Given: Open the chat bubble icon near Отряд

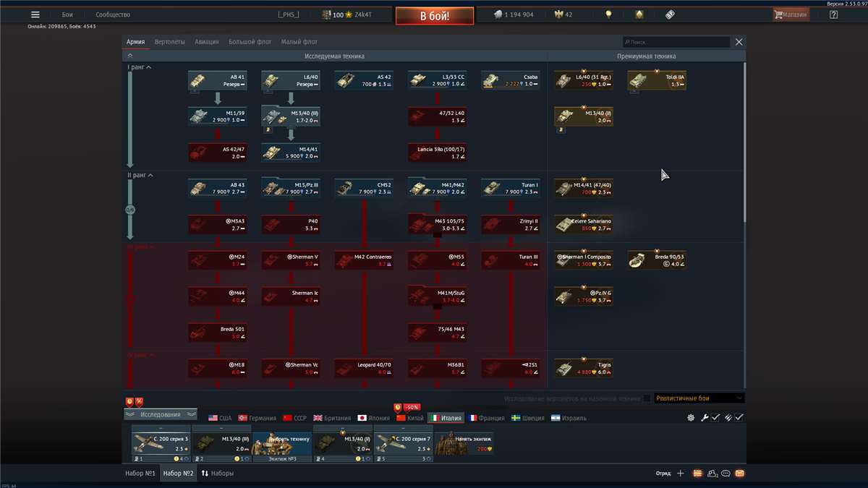Looking at the screenshot, I should click(726, 474).
